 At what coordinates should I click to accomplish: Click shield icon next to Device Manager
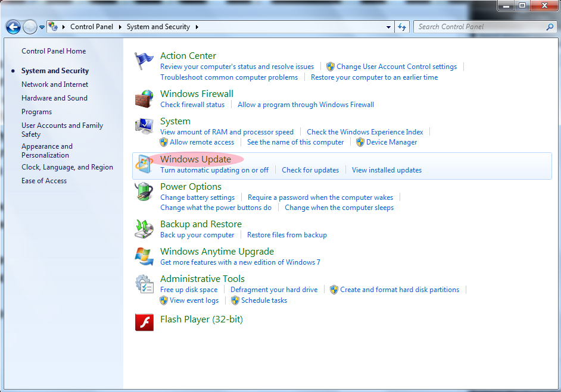[360, 142]
